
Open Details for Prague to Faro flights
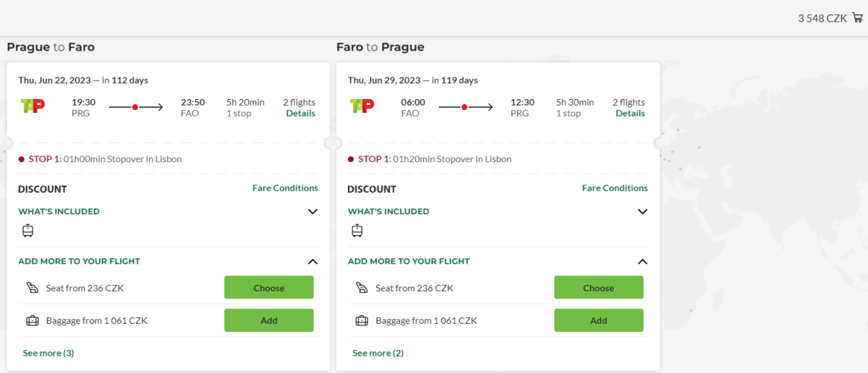click(x=300, y=113)
